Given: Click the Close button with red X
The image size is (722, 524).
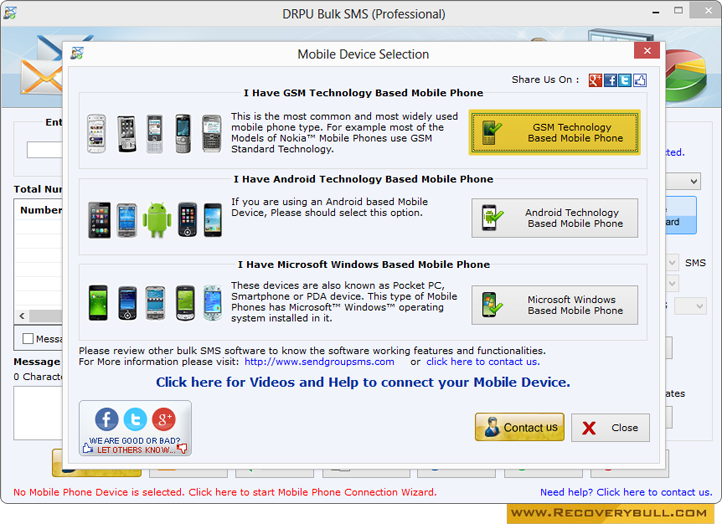Looking at the screenshot, I should (x=610, y=428).
